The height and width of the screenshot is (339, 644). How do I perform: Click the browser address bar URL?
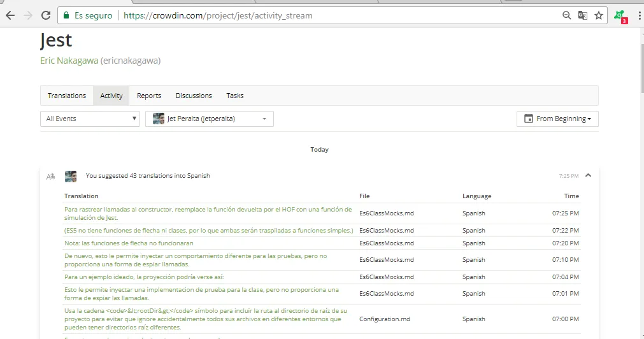pos(218,16)
